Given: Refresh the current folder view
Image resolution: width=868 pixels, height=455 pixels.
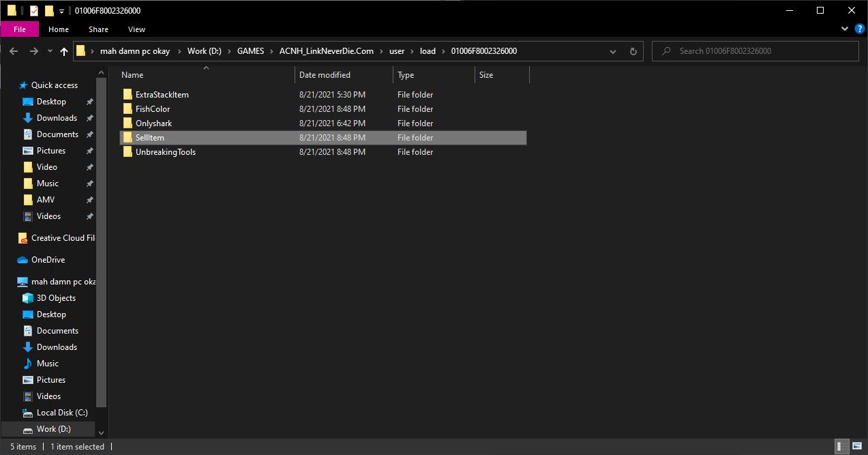Looking at the screenshot, I should click(x=633, y=51).
